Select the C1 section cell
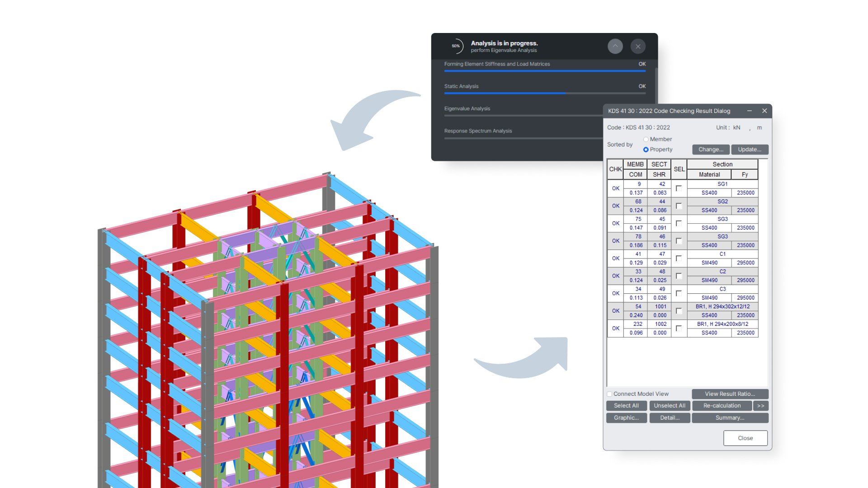 click(722, 254)
